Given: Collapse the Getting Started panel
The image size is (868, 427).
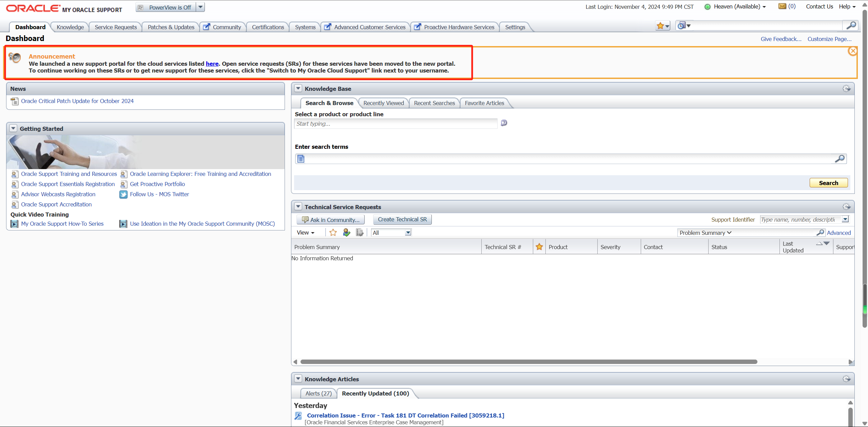Looking at the screenshot, I should [x=13, y=128].
